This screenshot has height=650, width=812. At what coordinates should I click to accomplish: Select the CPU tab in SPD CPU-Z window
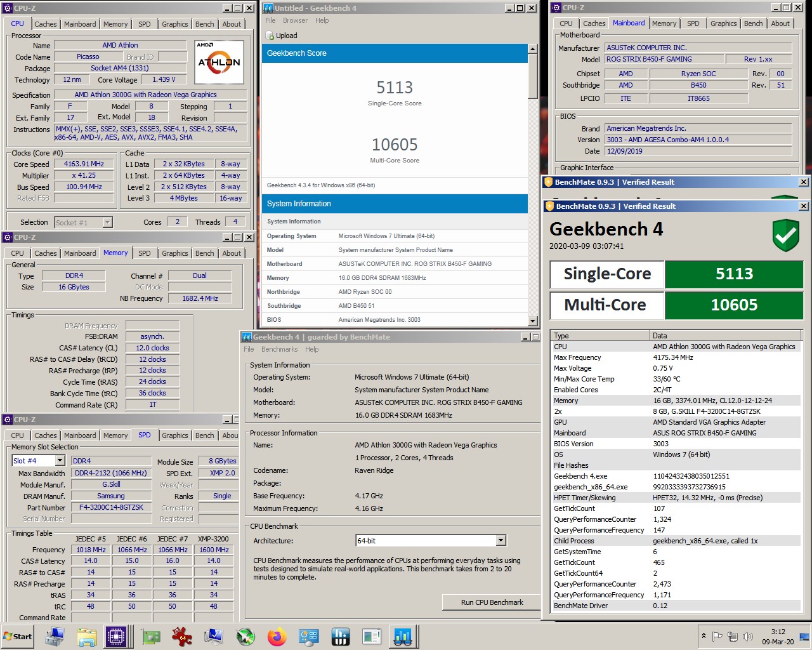coord(17,435)
